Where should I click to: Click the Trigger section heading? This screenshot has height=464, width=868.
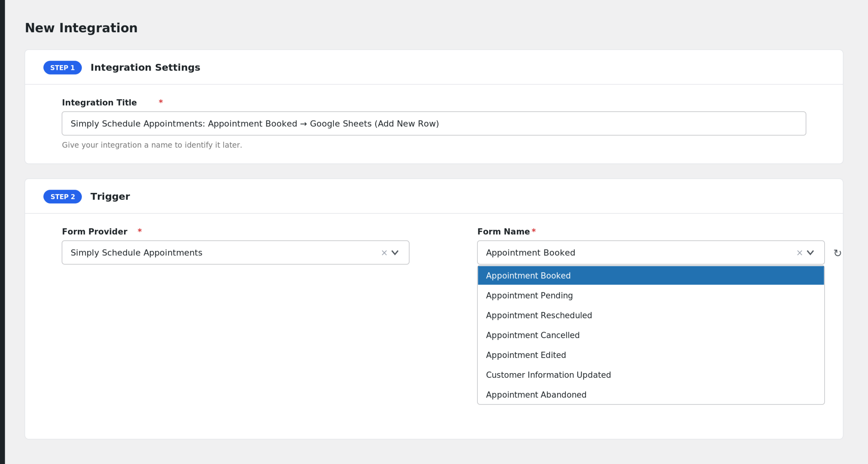click(x=110, y=197)
